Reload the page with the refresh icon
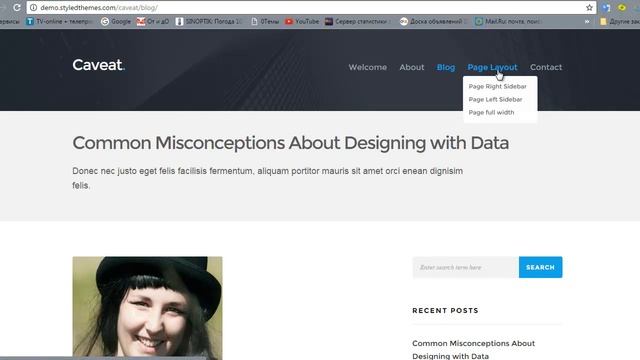Image resolution: width=640 pixels, height=360 pixels. click(x=17, y=7)
